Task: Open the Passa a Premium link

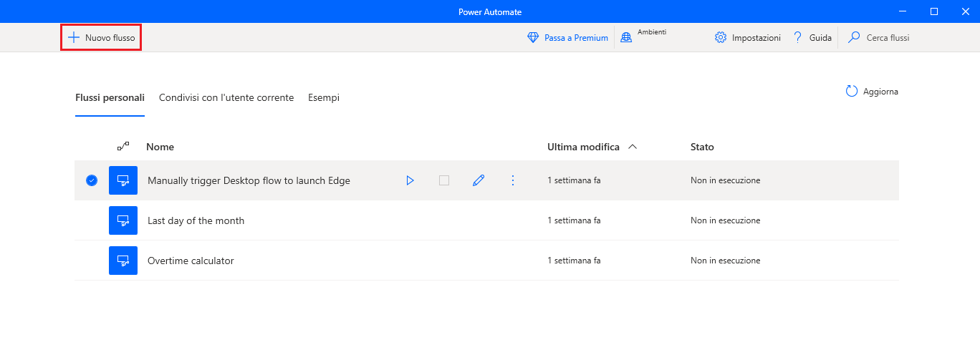Action: [576, 38]
